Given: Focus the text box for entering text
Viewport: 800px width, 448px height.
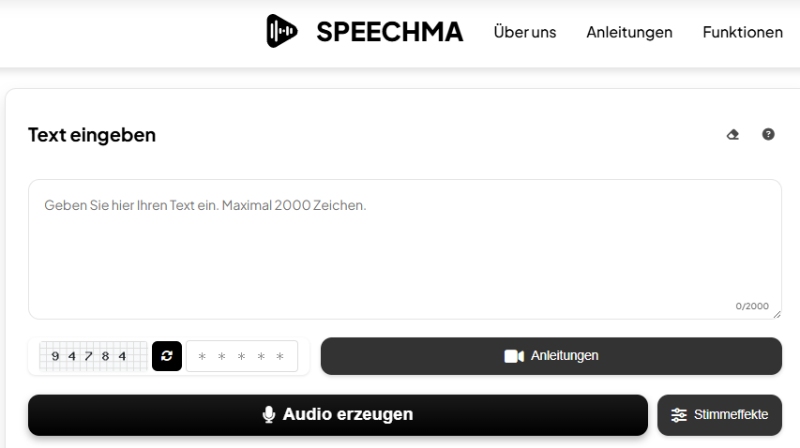Looking at the screenshot, I should click(404, 249).
